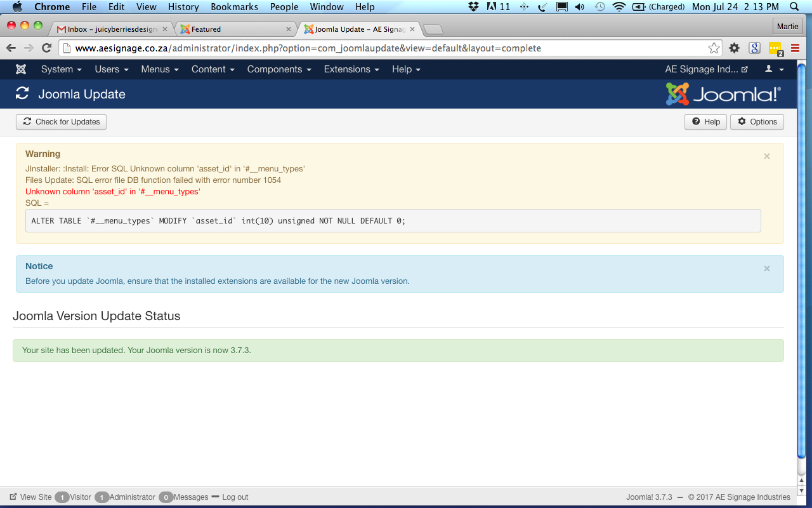Screen dimensions: 812x508
Task: Click the scroll down arrow
Action: [x=802, y=490]
